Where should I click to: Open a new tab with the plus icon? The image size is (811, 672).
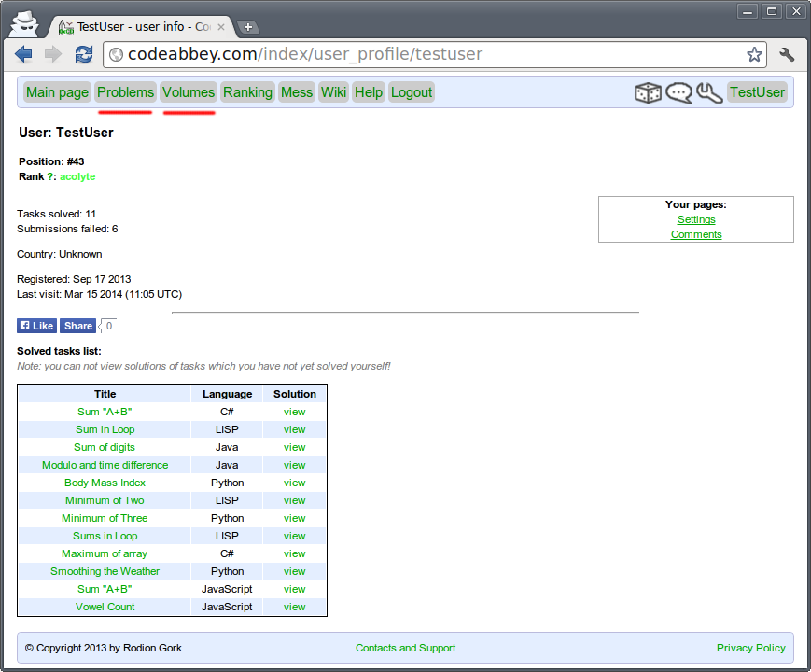point(247,27)
